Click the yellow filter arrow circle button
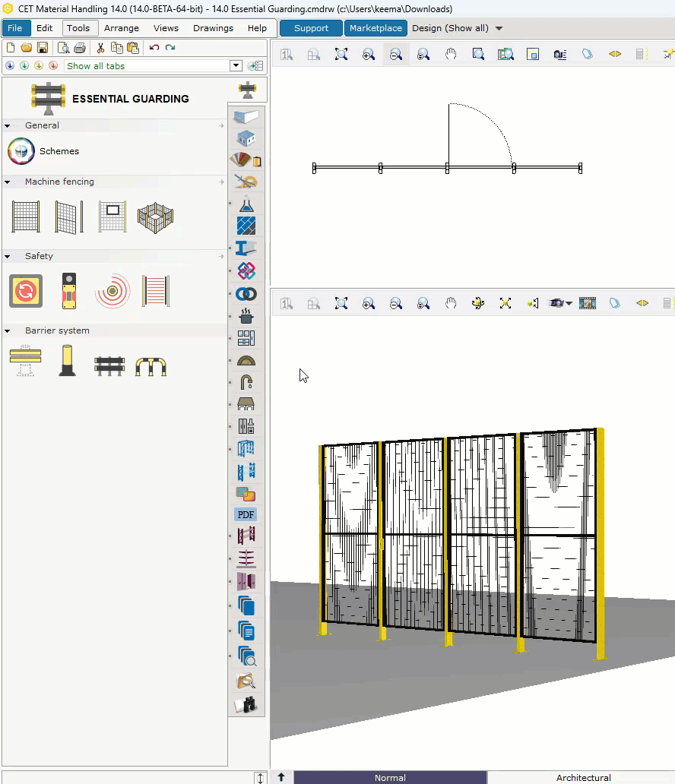 coord(39,65)
